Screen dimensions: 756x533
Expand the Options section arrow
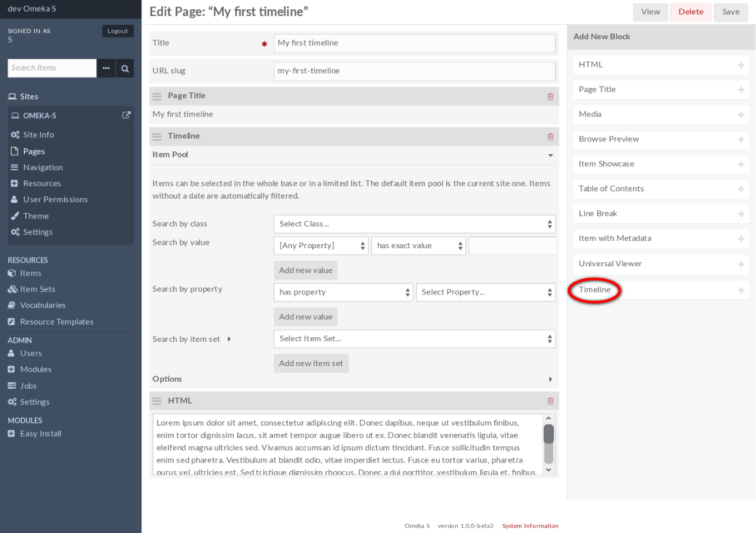click(x=550, y=379)
